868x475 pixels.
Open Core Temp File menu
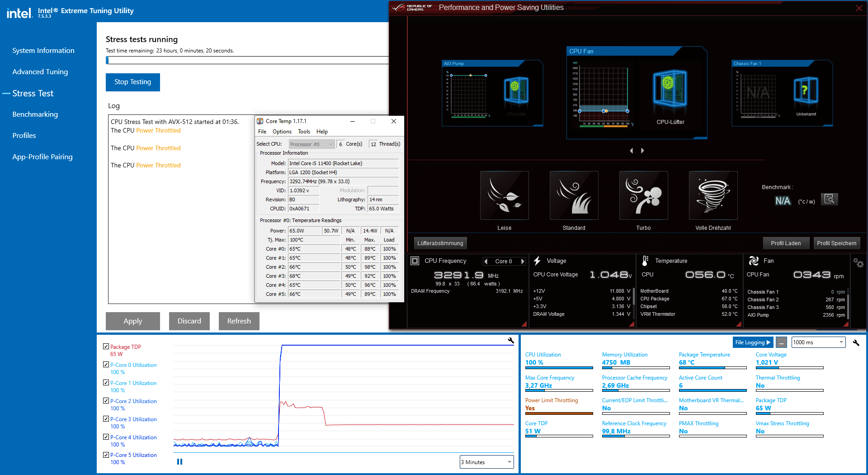(262, 132)
